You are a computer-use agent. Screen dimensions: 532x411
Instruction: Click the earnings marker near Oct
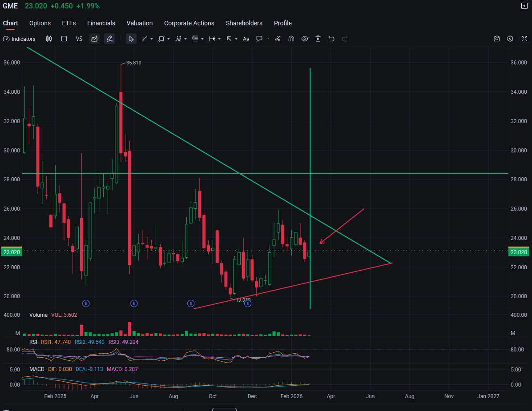(191, 303)
